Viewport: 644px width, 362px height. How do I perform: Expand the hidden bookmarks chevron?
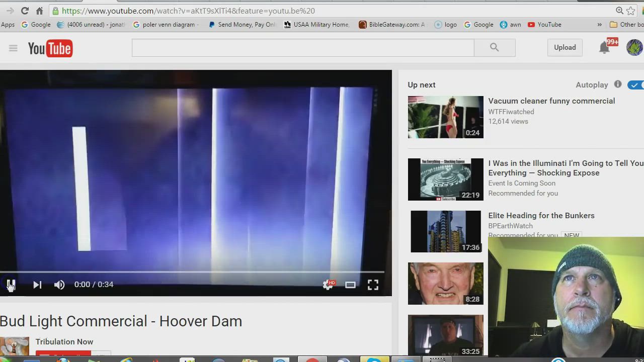pos(599,25)
